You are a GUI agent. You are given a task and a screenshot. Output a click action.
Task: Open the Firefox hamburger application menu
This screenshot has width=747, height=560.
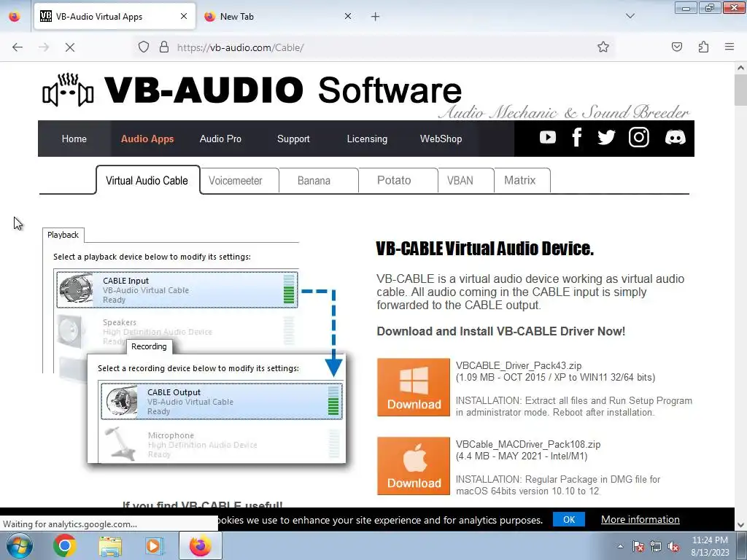729,47
